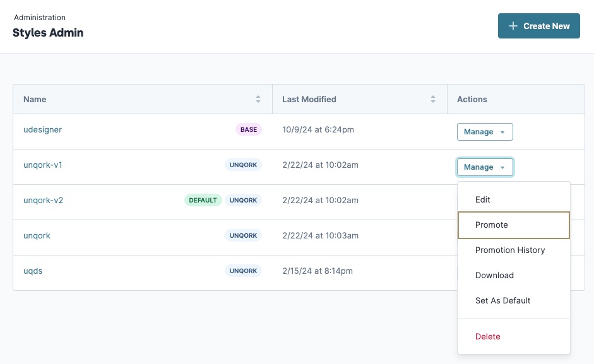Collapse Manage dropdown for unqork-v1
The image size is (594, 364).
(x=485, y=167)
